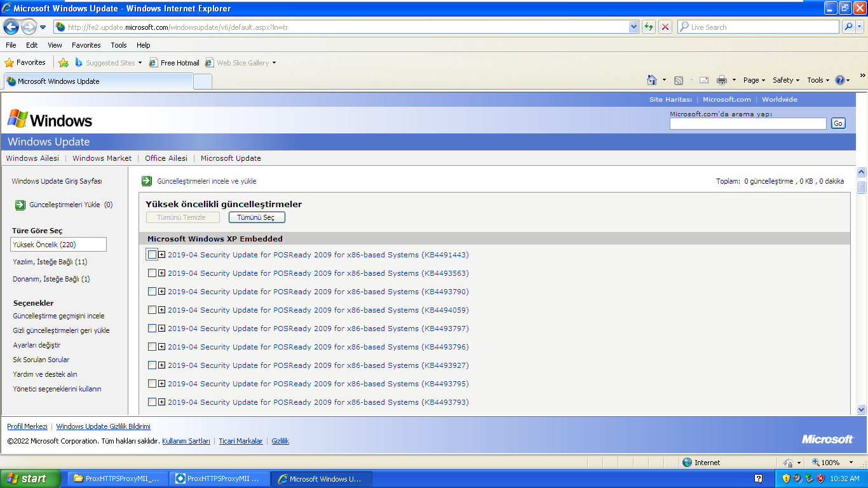Screen dimensions: 868x488
Task: Expand details for update KB4493790
Action: [x=162, y=292]
